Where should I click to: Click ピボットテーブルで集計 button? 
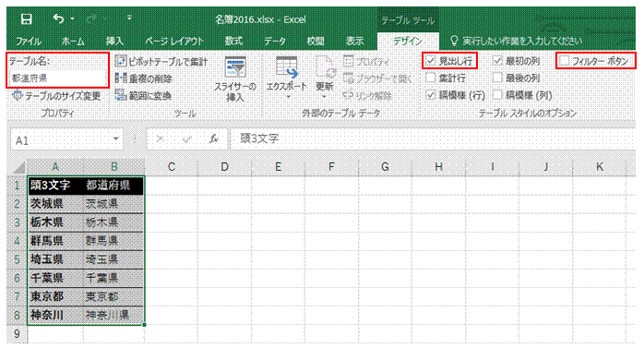[x=161, y=62]
